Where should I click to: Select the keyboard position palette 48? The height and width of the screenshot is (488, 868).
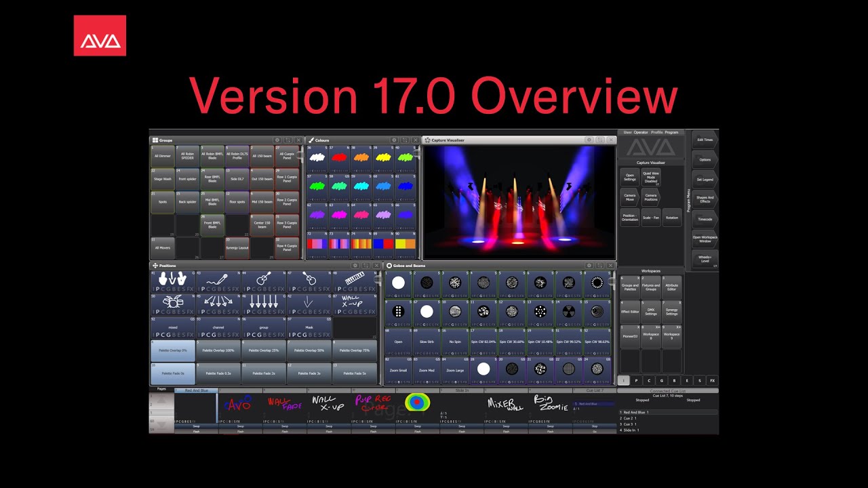355,281
